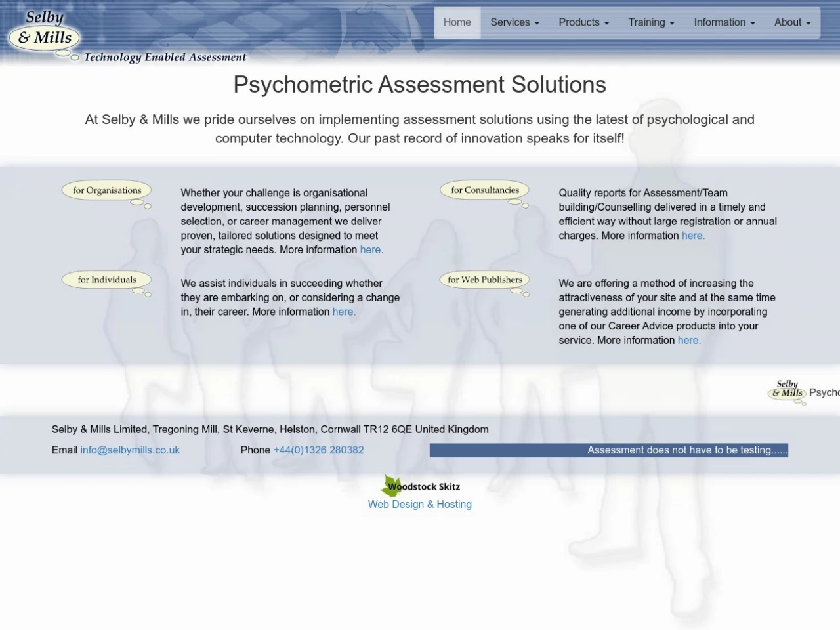Follow the 'here' link for consultancies info
Image resolution: width=840 pixels, height=630 pixels.
click(692, 236)
